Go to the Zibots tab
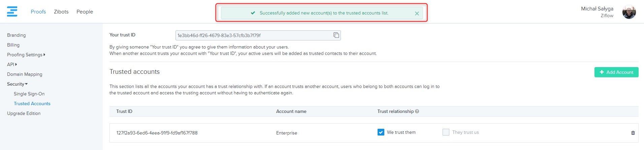The image size is (644, 150). click(x=61, y=12)
